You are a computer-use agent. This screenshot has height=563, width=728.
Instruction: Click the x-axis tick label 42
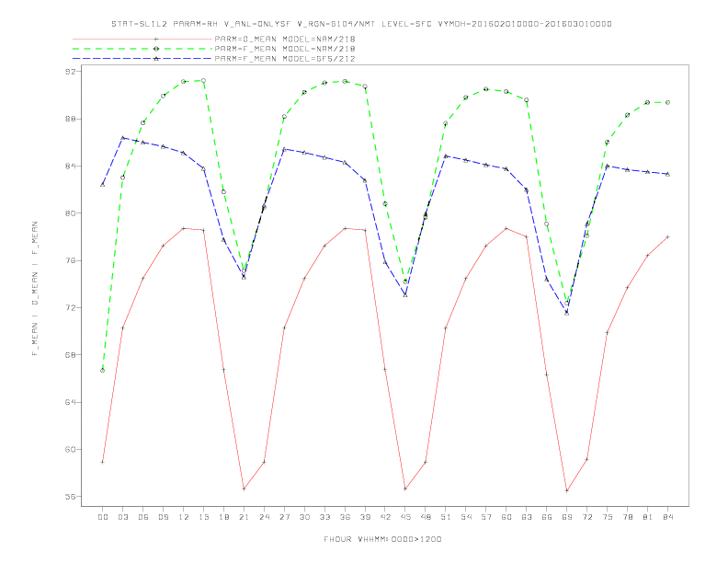[385, 517]
